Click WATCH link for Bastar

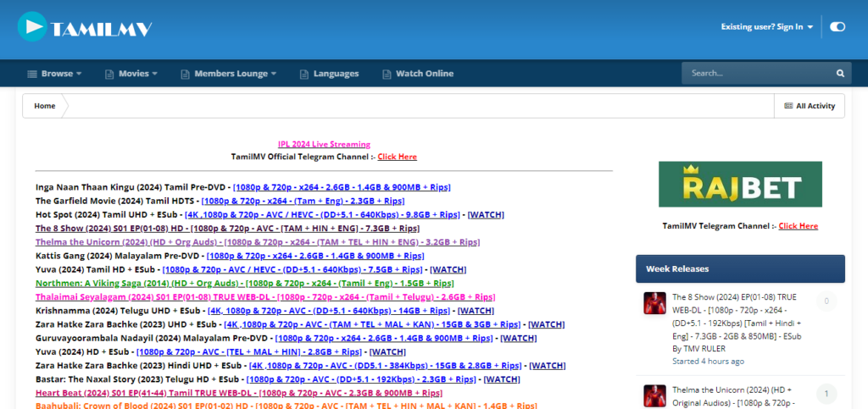pyautogui.click(x=502, y=379)
